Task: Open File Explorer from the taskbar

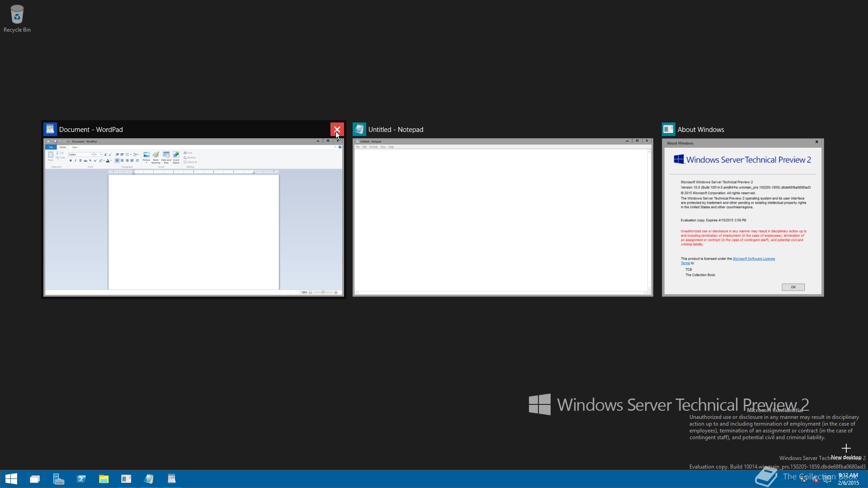Action: (x=104, y=479)
